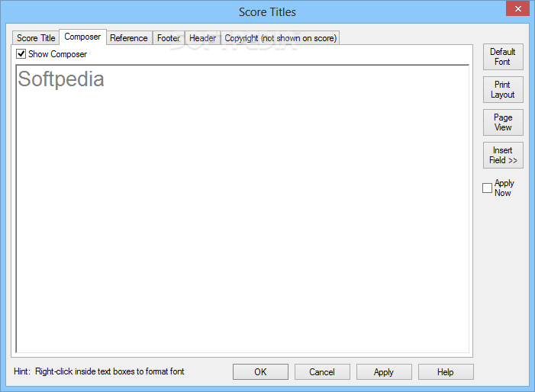Open Help for Score Titles
Image resolution: width=535 pixels, height=392 pixels.
[x=446, y=371]
